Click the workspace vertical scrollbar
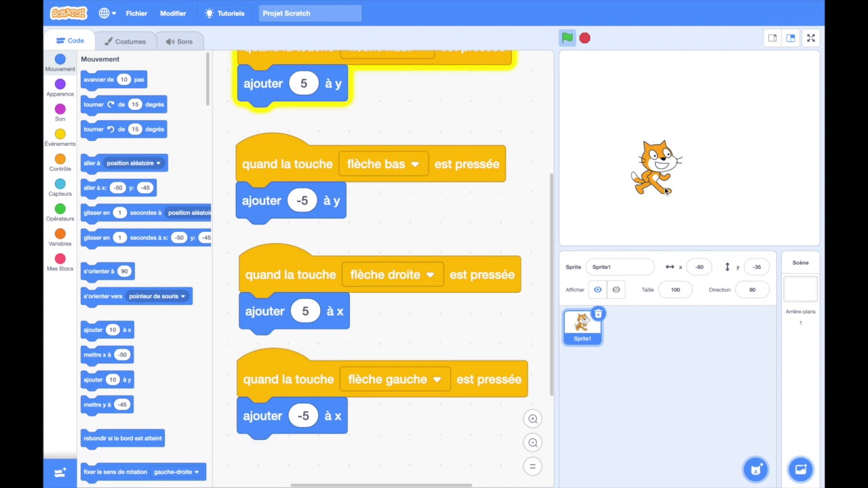Screen dimensions: 868x488 [551, 285]
